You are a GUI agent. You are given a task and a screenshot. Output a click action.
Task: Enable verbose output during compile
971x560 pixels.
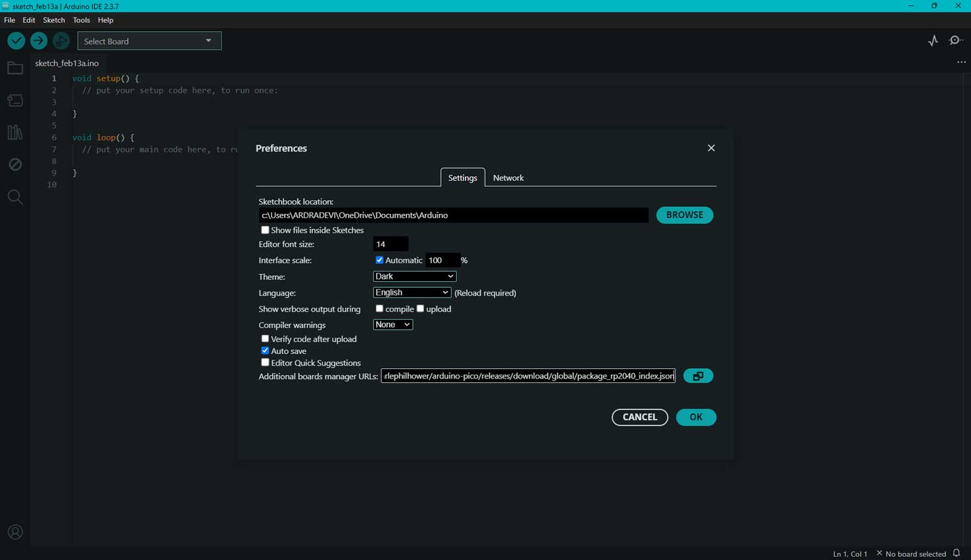[380, 309]
